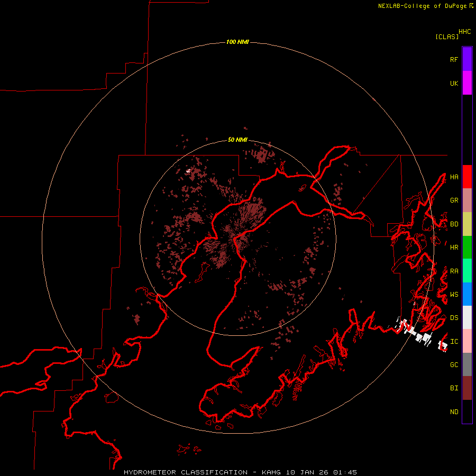Click the KAHG station identifier
Screen dimensions: 476x476
point(271,472)
